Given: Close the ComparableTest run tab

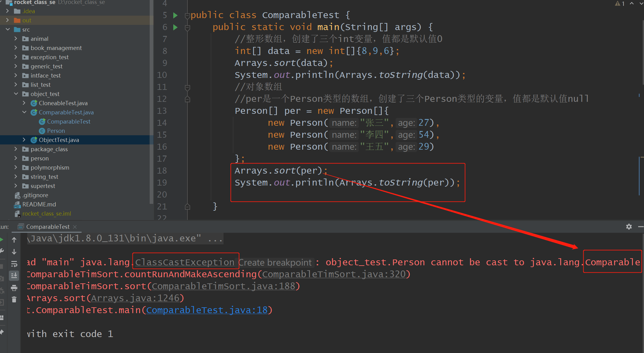Looking at the screenshot, I should tap(75, 227).
